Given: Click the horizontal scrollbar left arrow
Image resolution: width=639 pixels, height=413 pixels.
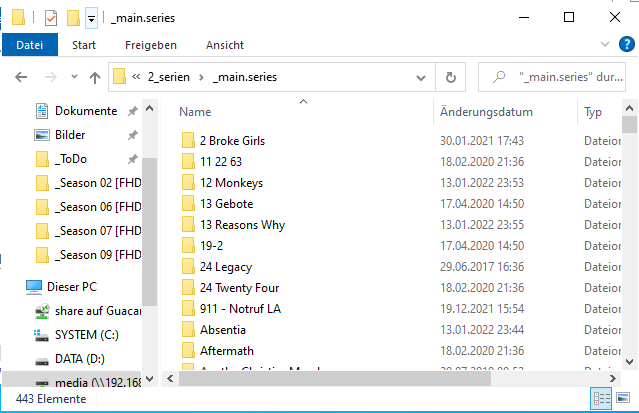Looking at the screenshot, I should (170, 379).
